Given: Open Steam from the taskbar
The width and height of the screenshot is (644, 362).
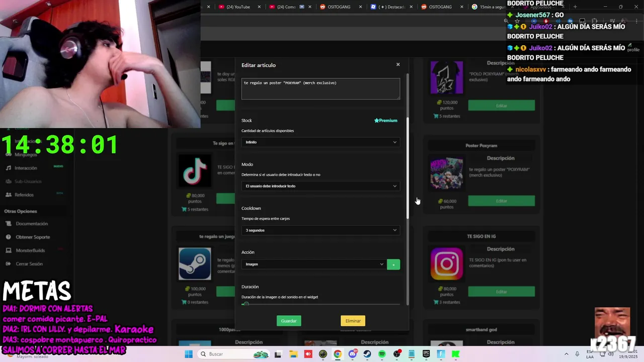Looking at the screenshot, I should (367, 354).
